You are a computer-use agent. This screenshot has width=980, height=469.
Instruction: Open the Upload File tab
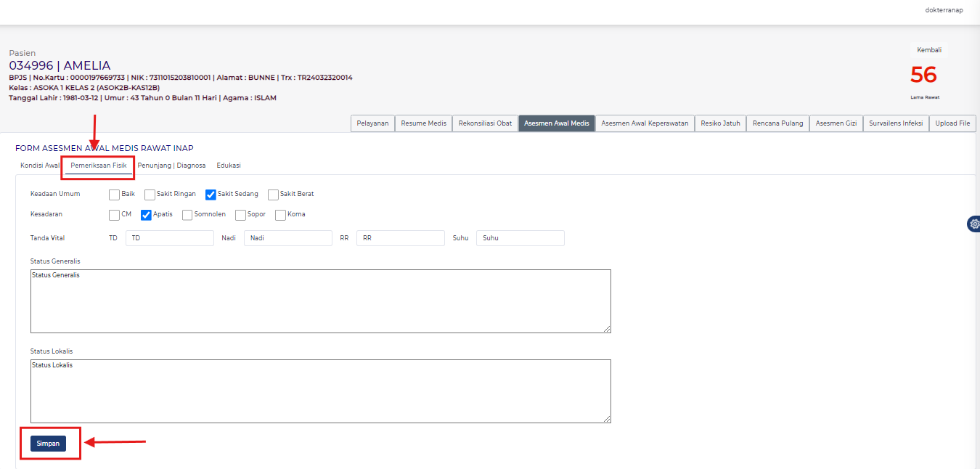point(952,123)
